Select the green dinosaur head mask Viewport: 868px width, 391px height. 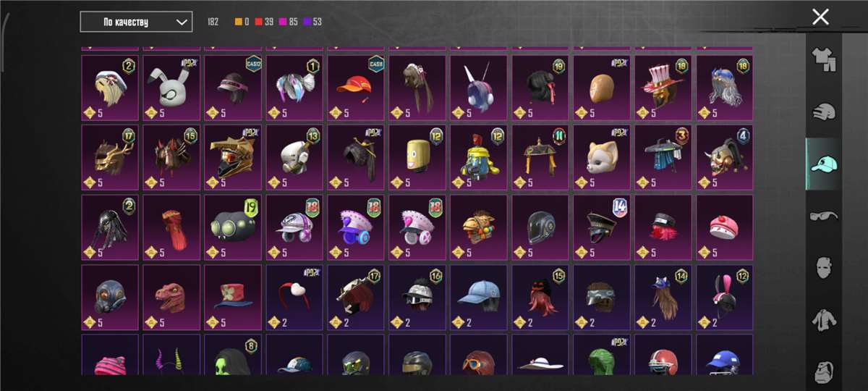coord(171,297)
